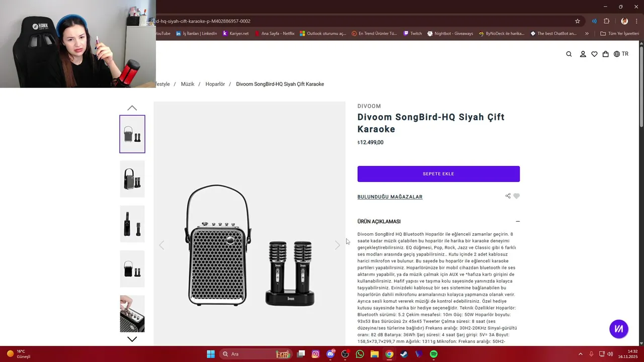Open the Tüm Yer İşaretleri folder
This screenshot has width=644, height=362.
coord(619,34)
